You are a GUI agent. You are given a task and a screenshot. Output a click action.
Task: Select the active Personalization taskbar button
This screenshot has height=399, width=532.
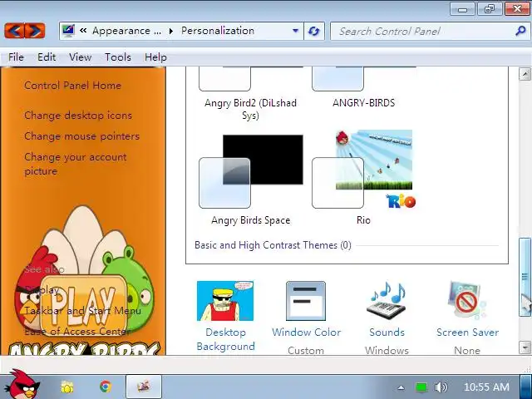click(x=144, y=387)
